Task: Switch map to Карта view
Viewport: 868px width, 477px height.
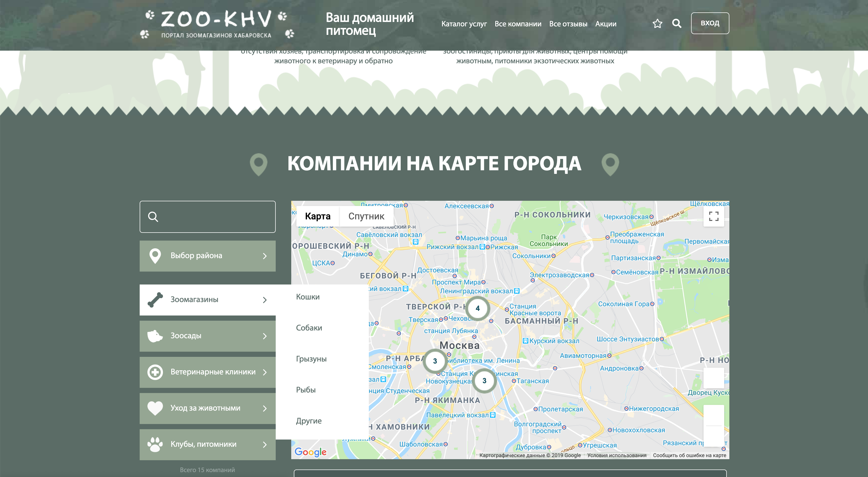Action: [x=318, y=216]
